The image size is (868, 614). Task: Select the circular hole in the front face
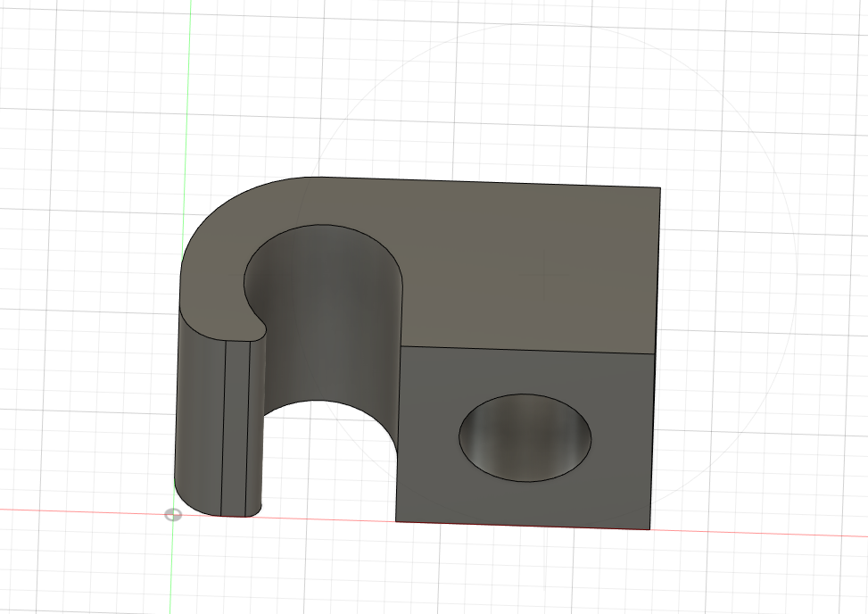coord(525,437)
